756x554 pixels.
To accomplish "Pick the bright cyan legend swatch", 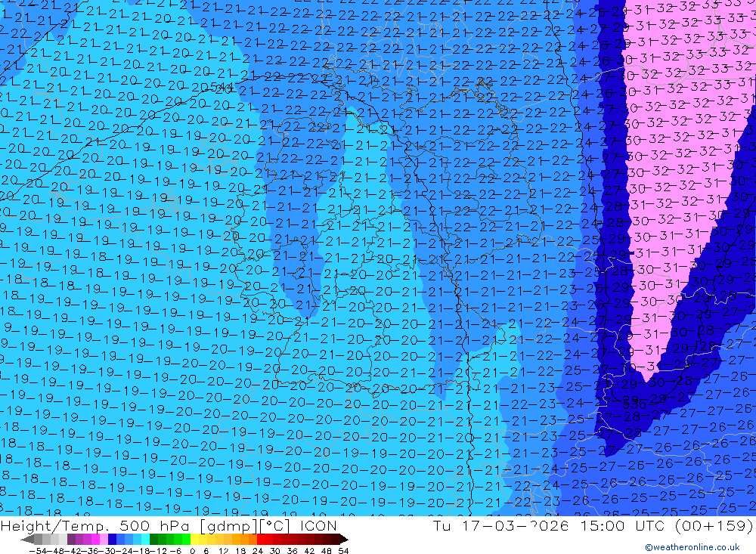I will pyautogui.click(x=145, y=540).
